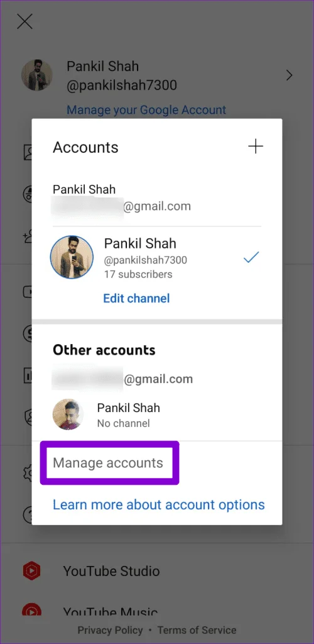This screenshot has width=314, height=644.
Task: Open the YouTube Studio icon
Action: (31, 571)
